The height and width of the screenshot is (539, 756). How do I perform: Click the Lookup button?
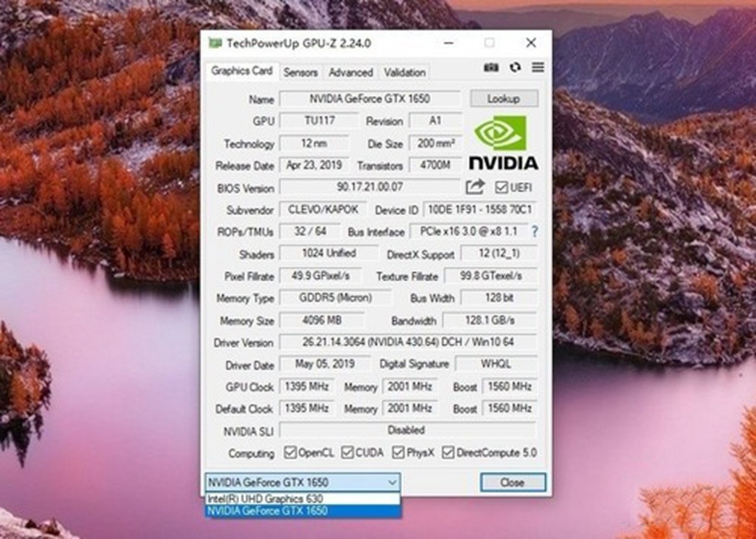tap(503, 99)
